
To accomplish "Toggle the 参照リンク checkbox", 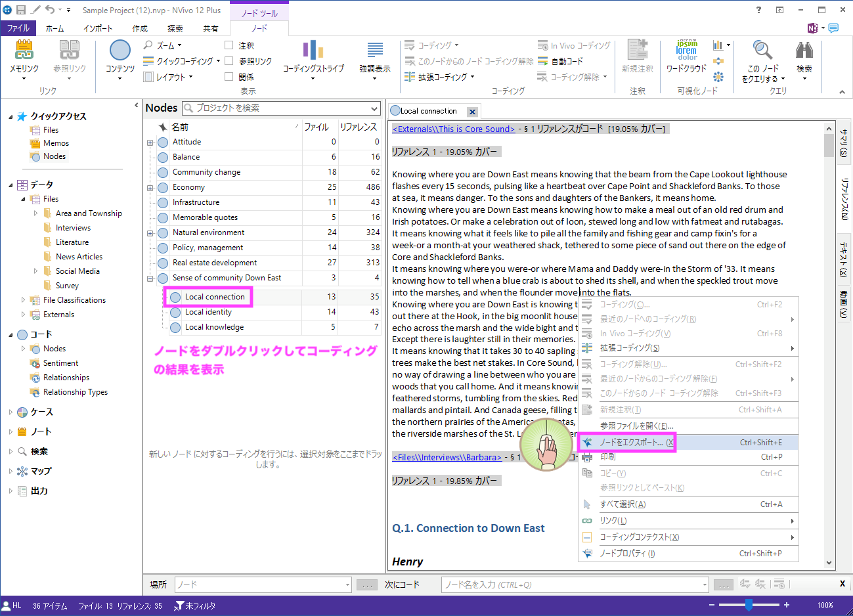I will click(229, 61).
